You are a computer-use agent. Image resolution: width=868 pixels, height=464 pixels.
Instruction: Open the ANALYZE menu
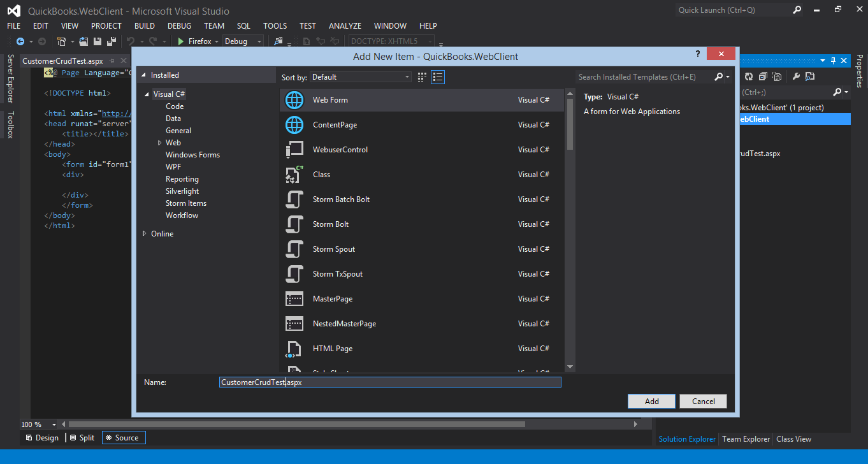[x=345, y=26]
